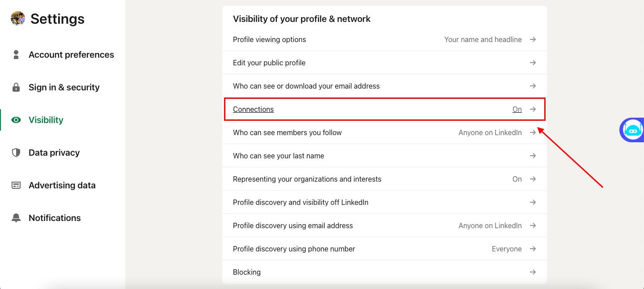
Task: Select the Sign in & security lock icon
Action: pyautogui.click(x=16, y=87)
